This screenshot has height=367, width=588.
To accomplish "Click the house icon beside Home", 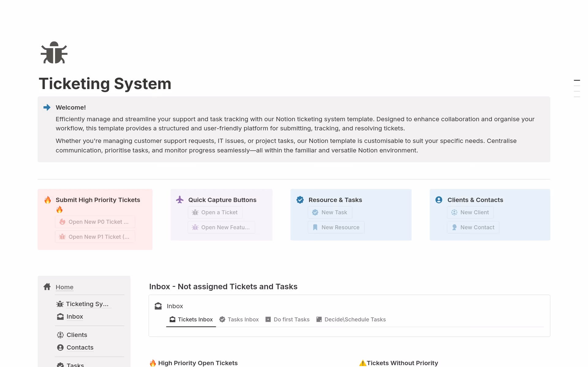I will click(x=47, y=287).
